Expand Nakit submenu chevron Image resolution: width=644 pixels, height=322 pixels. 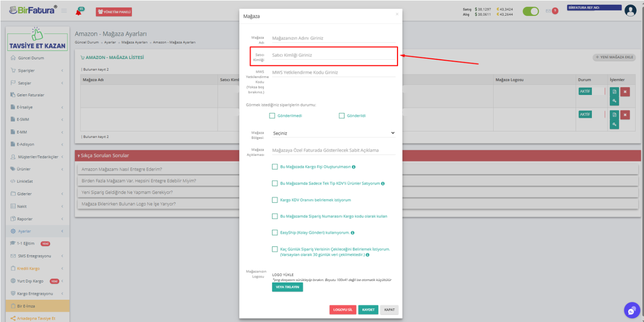62,206
